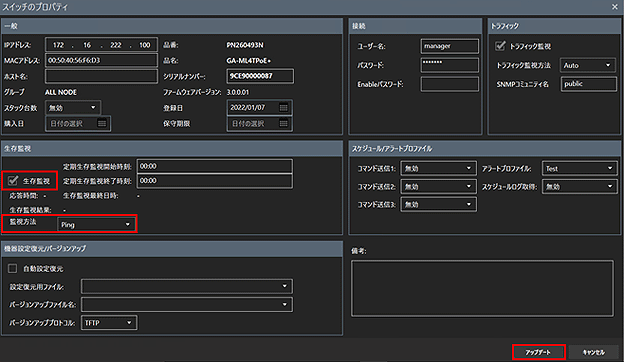Screen dimensions: 624x362
Task: Click the パスワード input field
Action: pos(450,65)
